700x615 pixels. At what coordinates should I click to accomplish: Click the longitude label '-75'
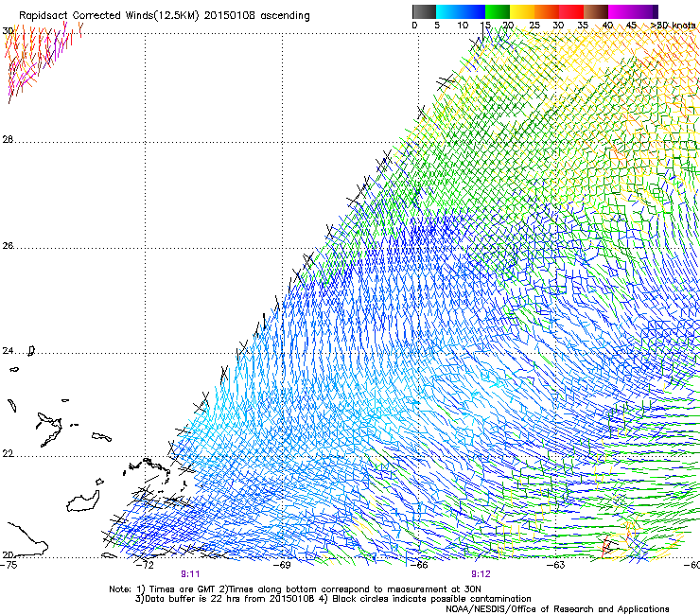pos(9,565)
